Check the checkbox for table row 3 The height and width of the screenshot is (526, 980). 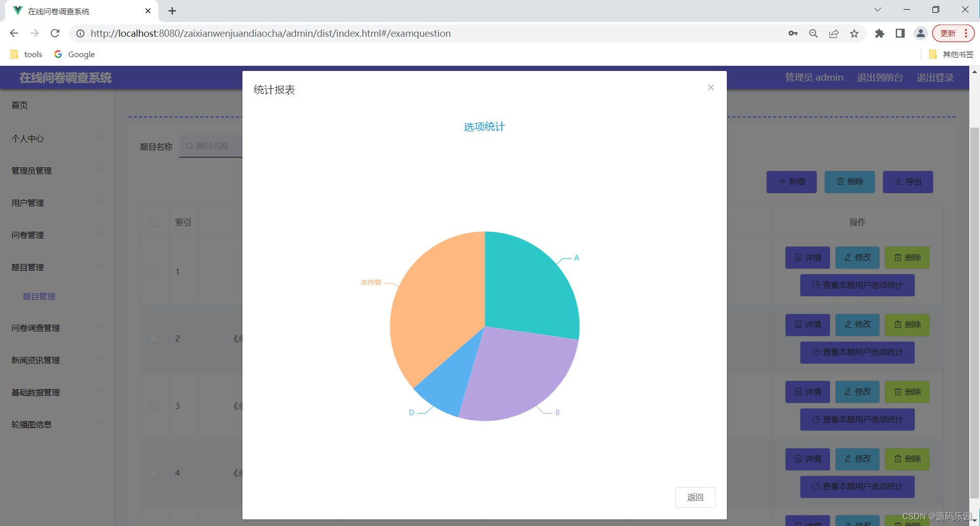click(154, 406)
